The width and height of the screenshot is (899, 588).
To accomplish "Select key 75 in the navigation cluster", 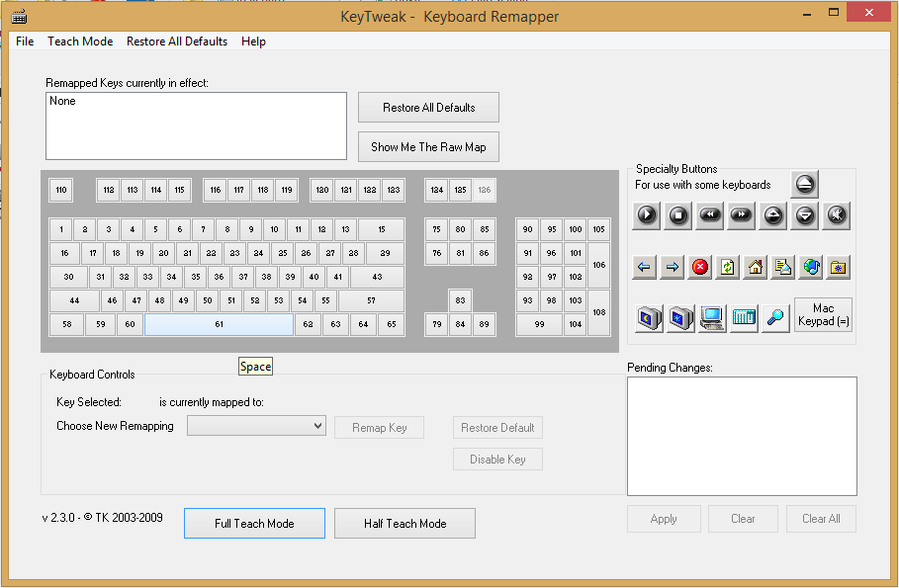I will [x=437, y=229].
